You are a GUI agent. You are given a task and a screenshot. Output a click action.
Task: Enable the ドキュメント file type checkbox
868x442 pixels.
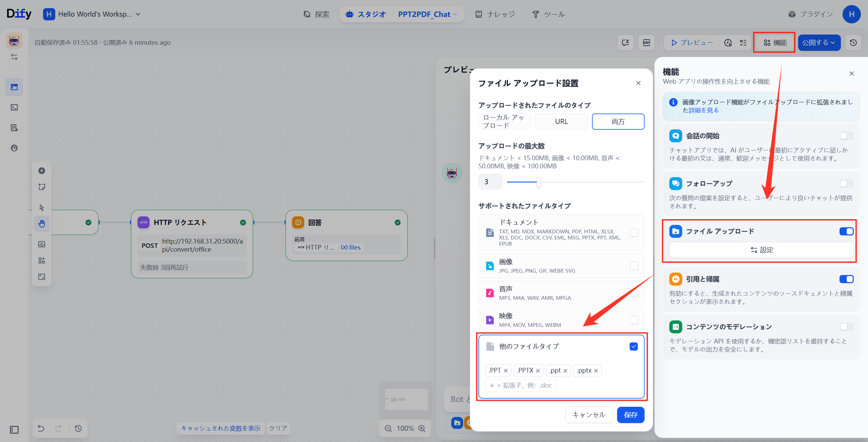[x=634, y=232]
